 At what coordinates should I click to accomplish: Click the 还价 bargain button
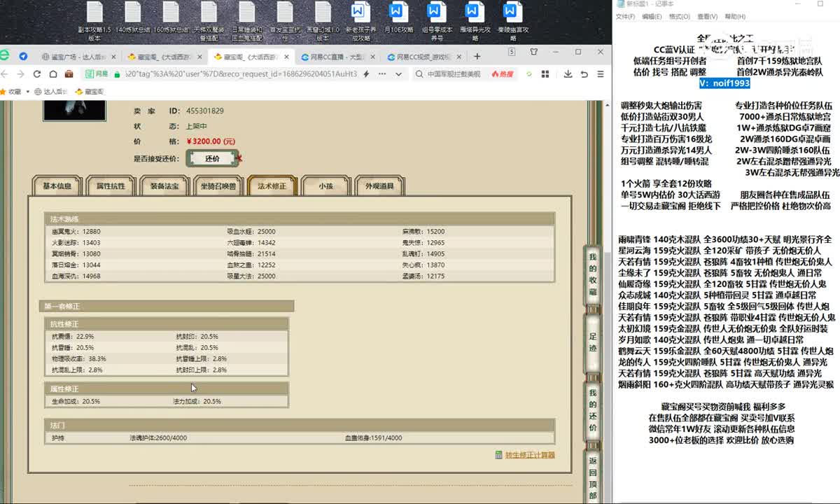point(212,159)
